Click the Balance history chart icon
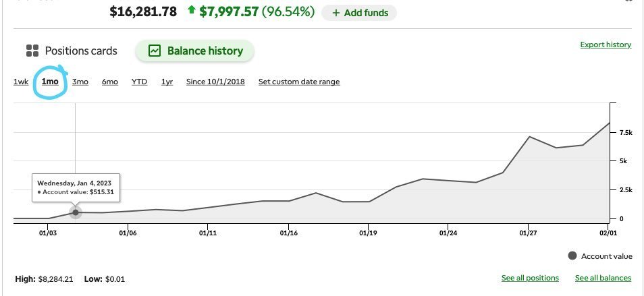644x296 pixels. point(155,51)
